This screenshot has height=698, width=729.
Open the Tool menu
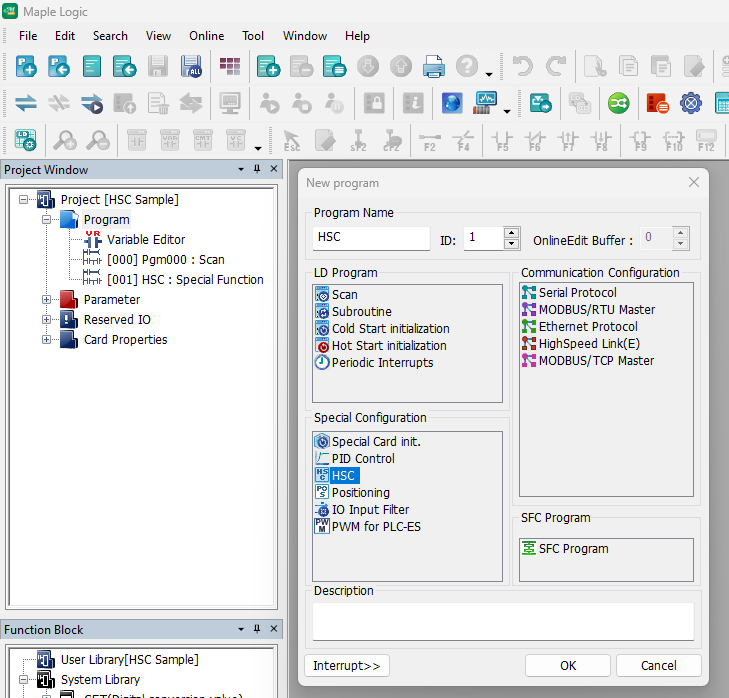coord(253,36)
